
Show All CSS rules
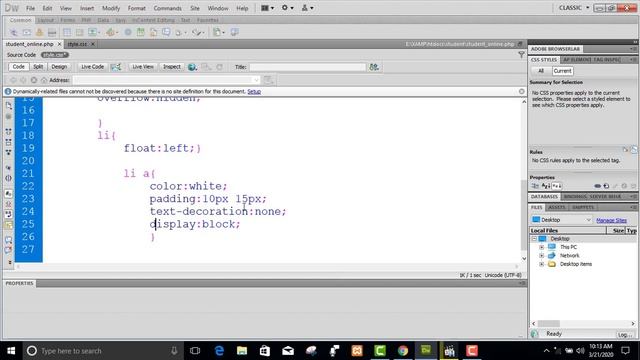point(541,71)
